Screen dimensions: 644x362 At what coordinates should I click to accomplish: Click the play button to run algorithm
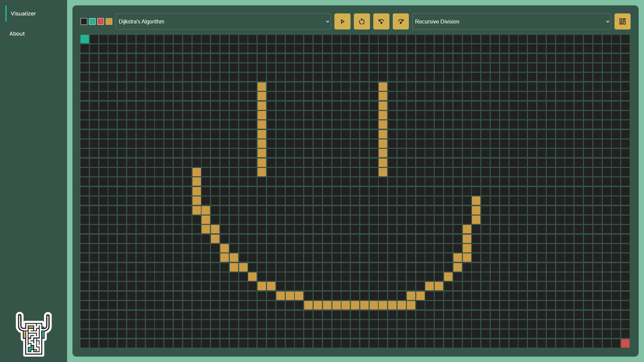(342, 21)
